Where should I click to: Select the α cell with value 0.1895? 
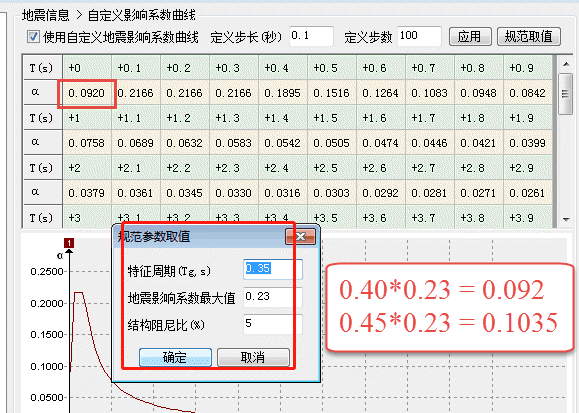[282, 93]
